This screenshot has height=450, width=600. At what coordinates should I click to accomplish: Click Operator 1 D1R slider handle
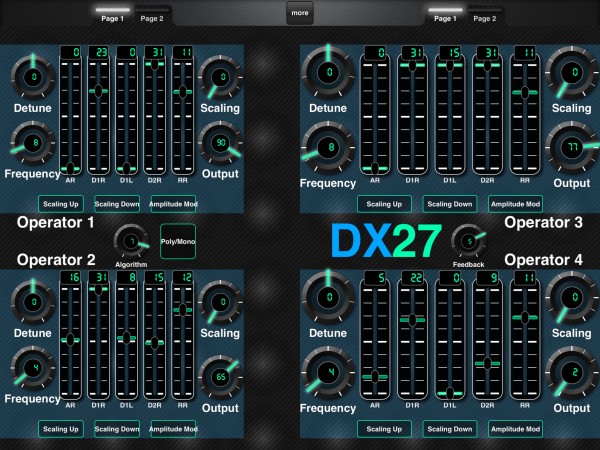[98, 91]
